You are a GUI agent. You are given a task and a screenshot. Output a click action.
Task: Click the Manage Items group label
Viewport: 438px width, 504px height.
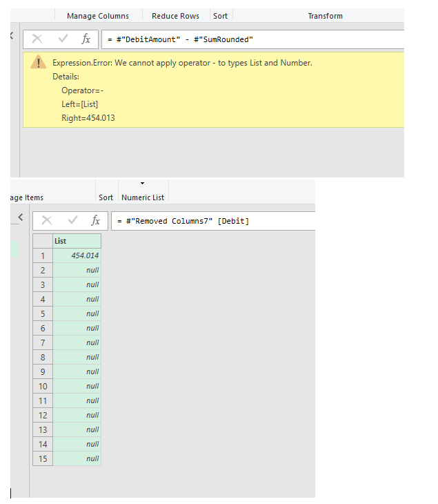27,197
